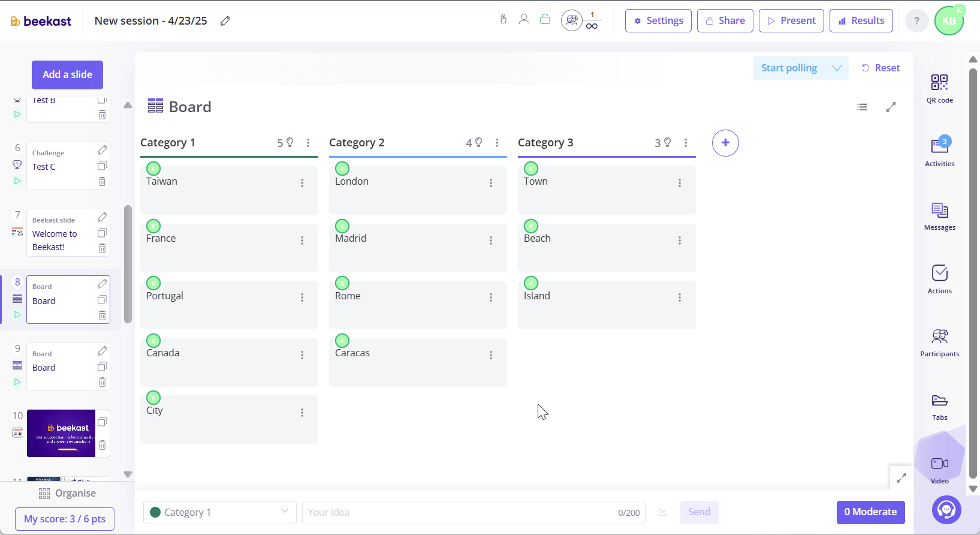Edit the Test C challenge slide
Screen dimensions: 980x535
click(x=102, y=150)
